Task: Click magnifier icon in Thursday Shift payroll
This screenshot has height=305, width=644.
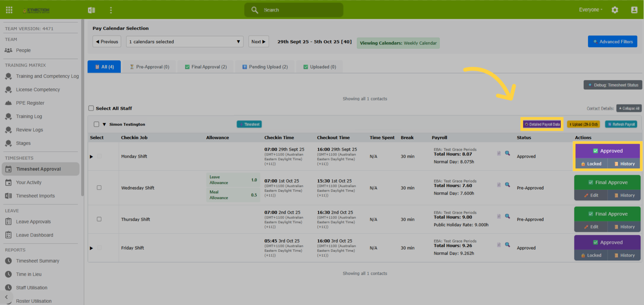Action: [507, 216]
